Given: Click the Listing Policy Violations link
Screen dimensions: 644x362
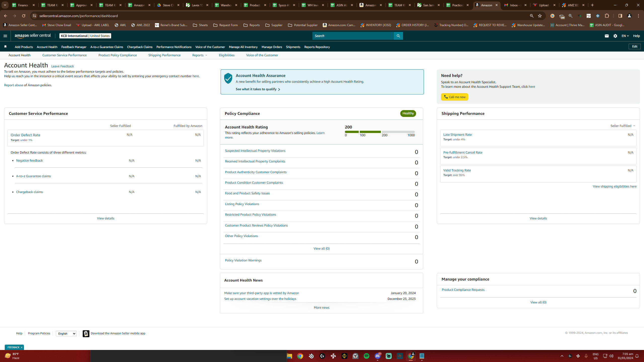Looking at the screenshot, I should click(242, 204).
